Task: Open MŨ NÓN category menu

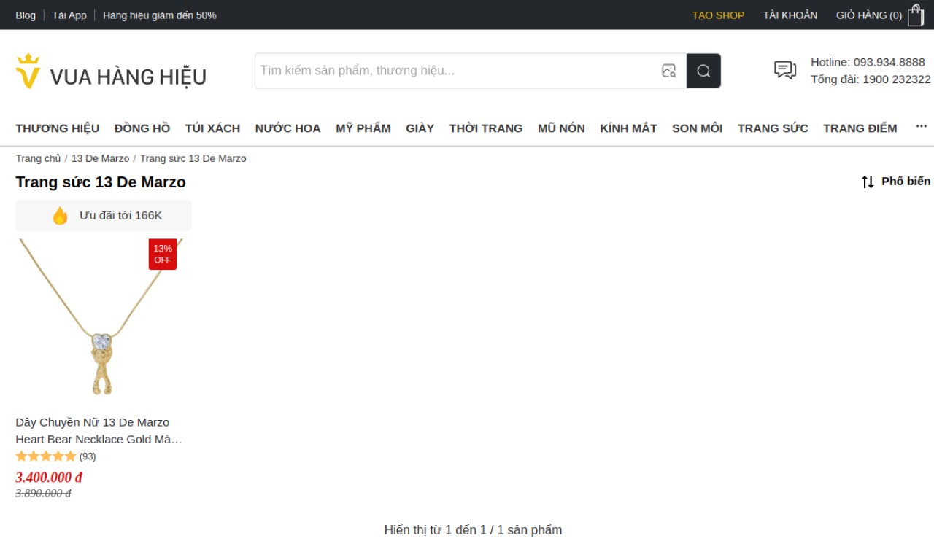Action: 561,128
